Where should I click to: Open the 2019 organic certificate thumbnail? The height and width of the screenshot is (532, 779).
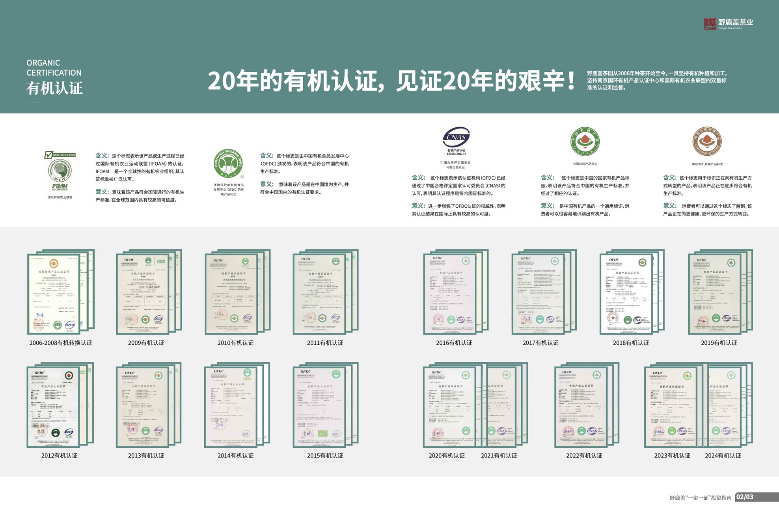715,294
